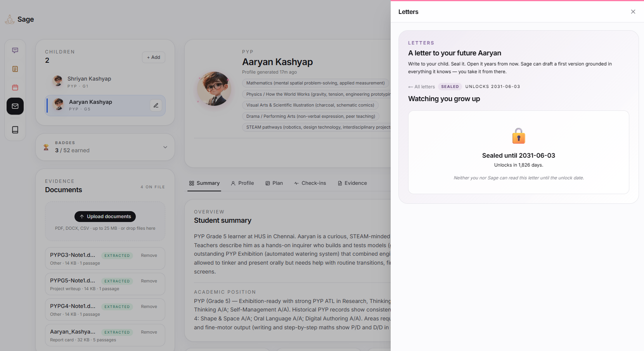Add a new child

(154, 57)
